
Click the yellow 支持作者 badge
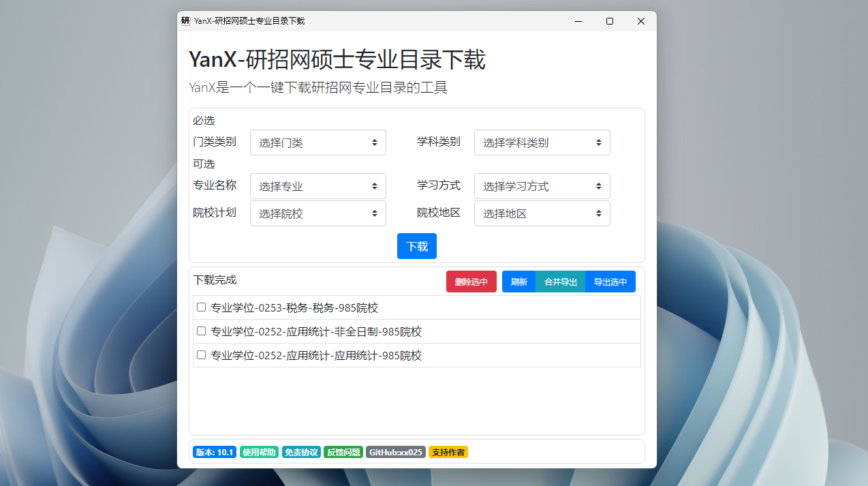(x=448, y=452)
